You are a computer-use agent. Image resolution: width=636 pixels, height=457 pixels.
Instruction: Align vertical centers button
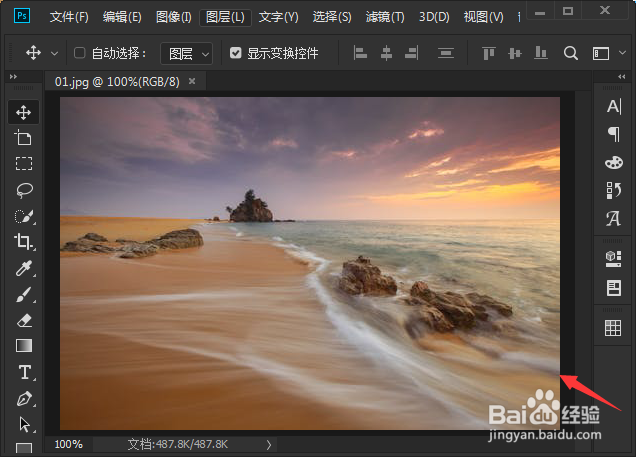coord(514,53)
